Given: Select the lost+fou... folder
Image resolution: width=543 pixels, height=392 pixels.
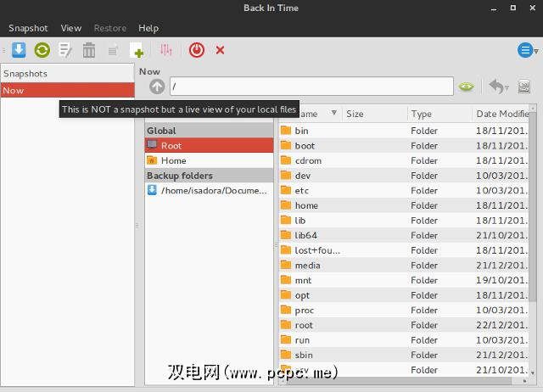Looking at the screenshot, I should 404,250.
